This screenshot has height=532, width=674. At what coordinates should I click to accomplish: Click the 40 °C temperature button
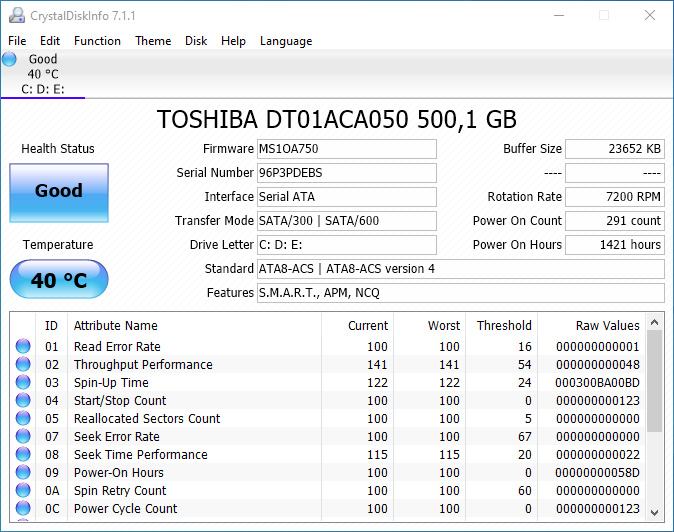(x=58, y=281)
